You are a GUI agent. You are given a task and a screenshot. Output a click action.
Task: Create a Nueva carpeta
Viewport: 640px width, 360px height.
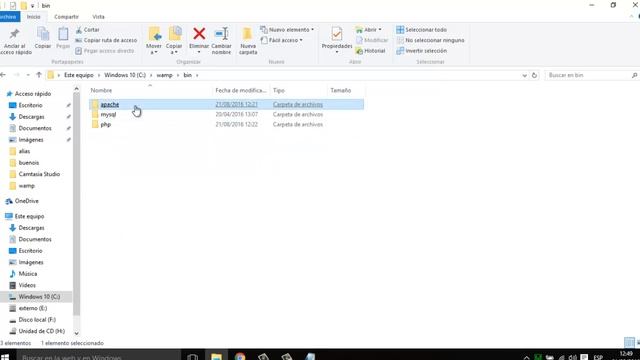[x=248, y=41]
